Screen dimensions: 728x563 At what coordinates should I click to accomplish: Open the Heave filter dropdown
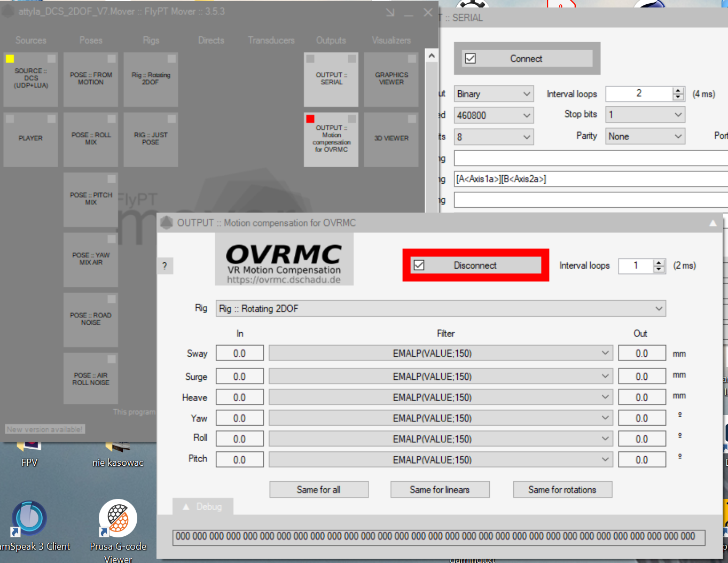click(x=441, y=397)
